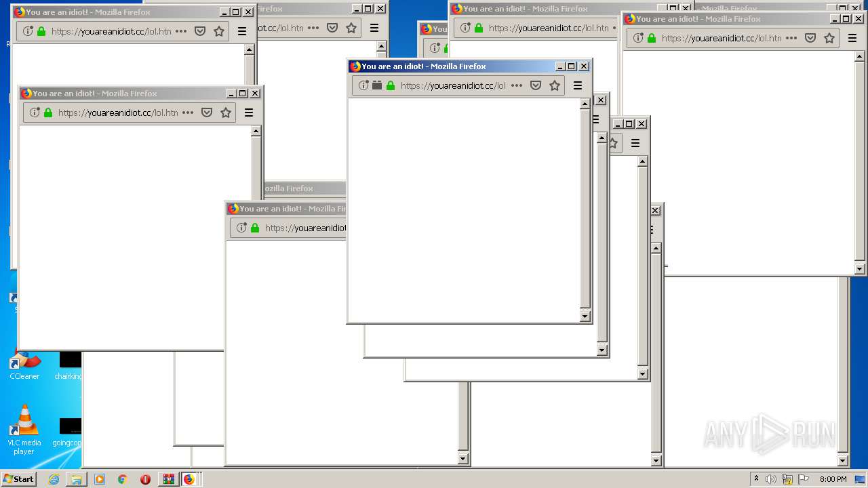
Task: Open the hamburger menu in the window partly hidden right of the active one
Action: [635, 143]
